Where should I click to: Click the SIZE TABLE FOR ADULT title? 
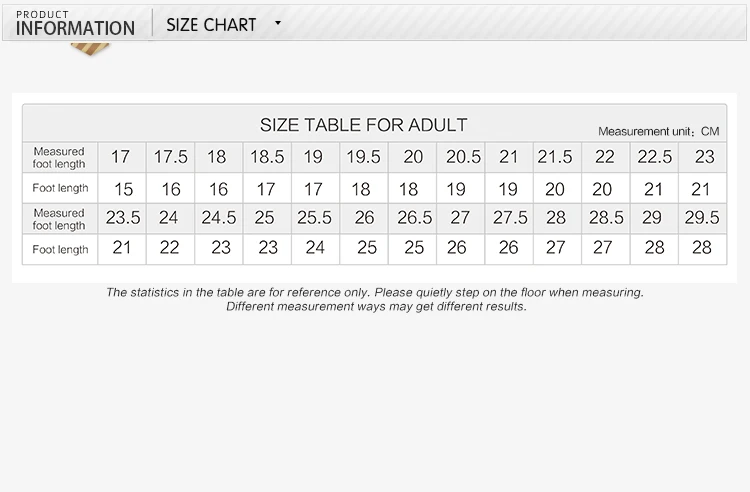pyautogui.click(x=363, y=125)
